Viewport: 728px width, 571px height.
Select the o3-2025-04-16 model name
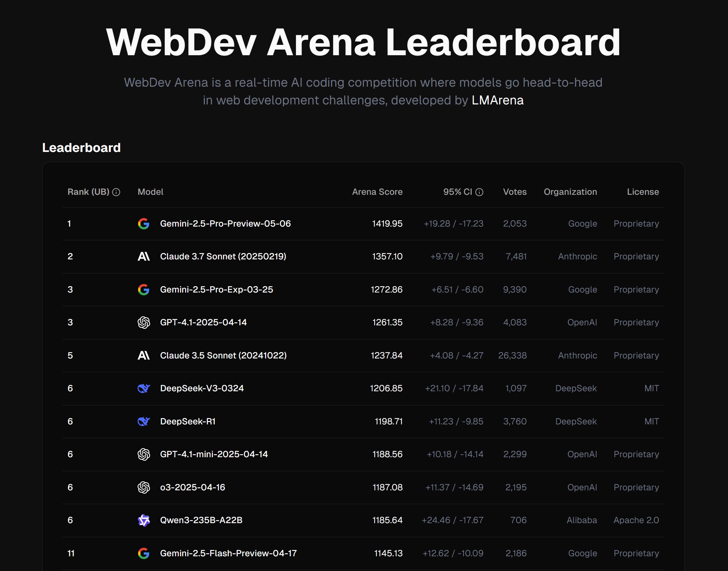pos(192,487)
